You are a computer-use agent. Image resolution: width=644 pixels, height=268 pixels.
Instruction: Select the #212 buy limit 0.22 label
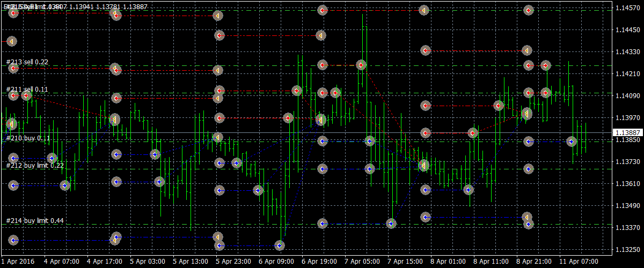click(x=35, y=166)
